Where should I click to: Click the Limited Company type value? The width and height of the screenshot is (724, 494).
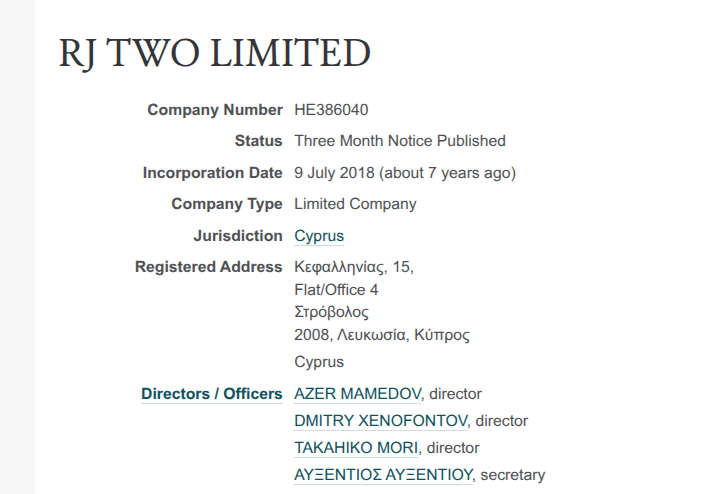point(355,204)
